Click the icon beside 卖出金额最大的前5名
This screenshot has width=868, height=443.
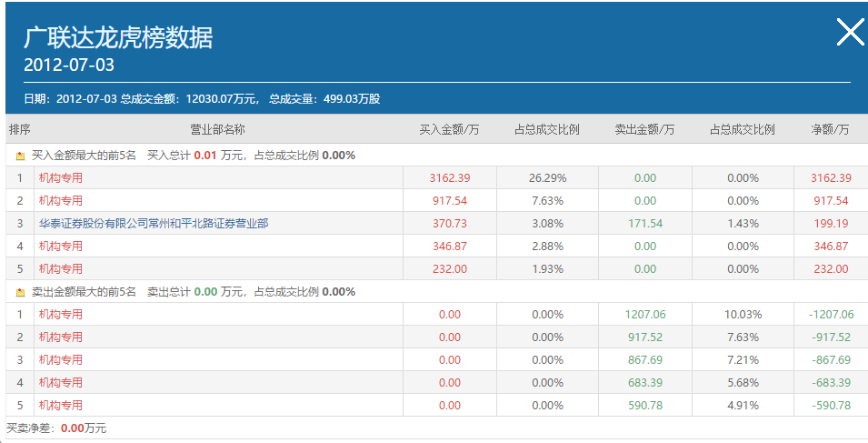tap(20, 292)
